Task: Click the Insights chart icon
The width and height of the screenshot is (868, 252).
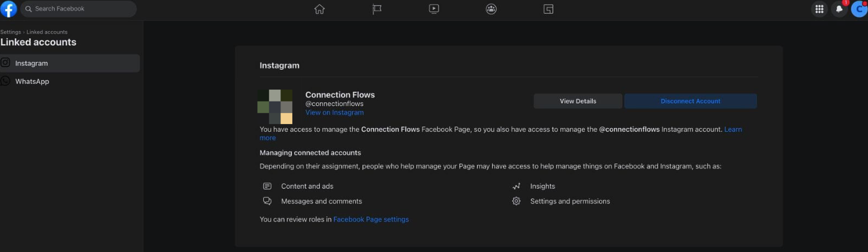Action: (x=516, y=186)
